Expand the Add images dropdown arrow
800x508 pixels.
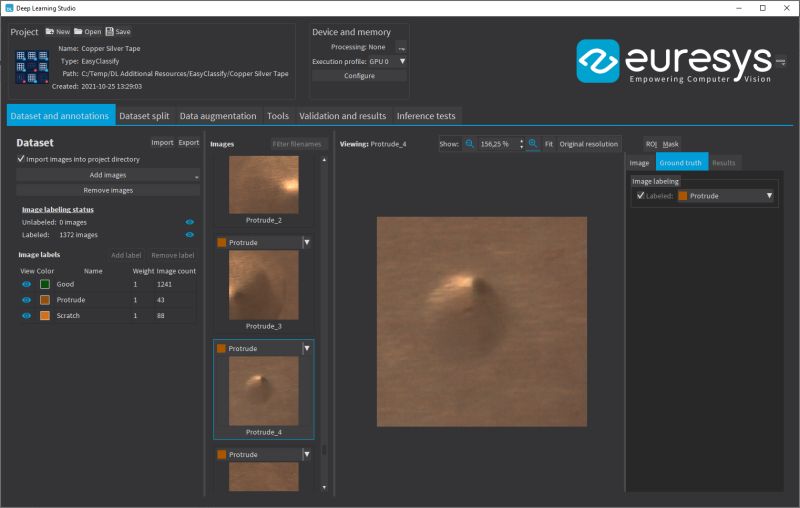pyautogui.click(x=196, y=176)
